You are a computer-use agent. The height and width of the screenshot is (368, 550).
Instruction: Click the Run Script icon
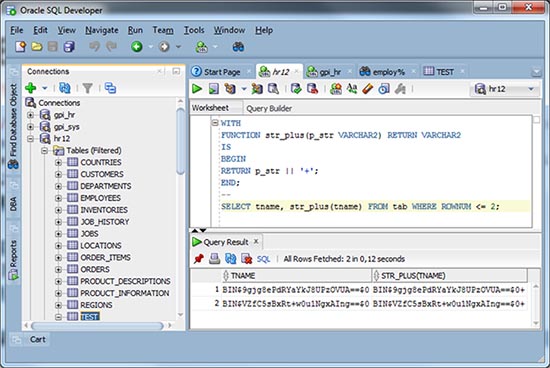(x=213, y=89)
